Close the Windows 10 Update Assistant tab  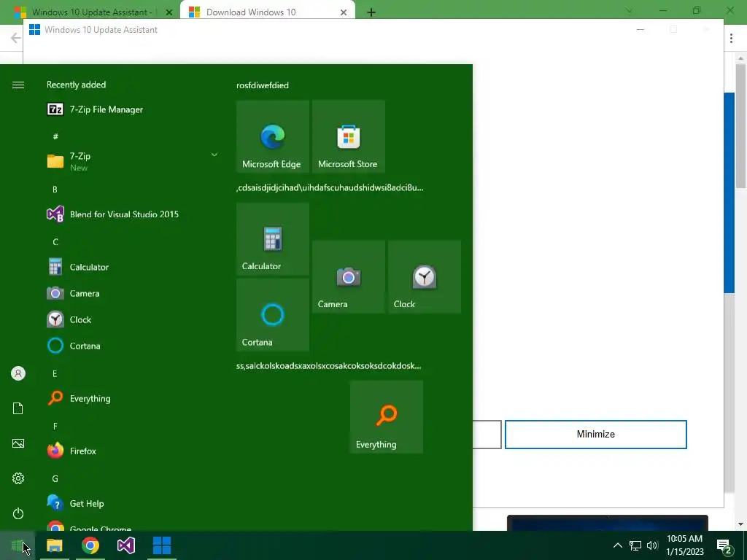(169, 12)
